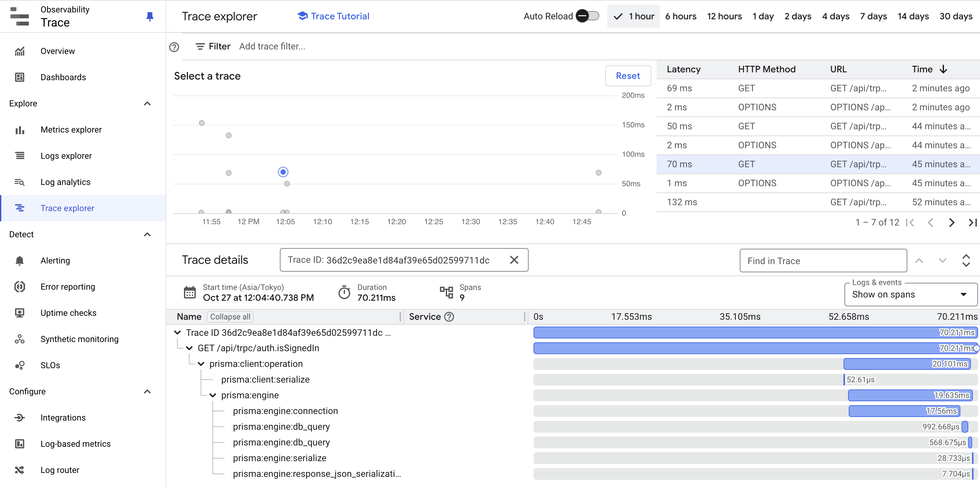Open Logs explorer in sidebar
980x487 pixels.
[x=66, y=156]
